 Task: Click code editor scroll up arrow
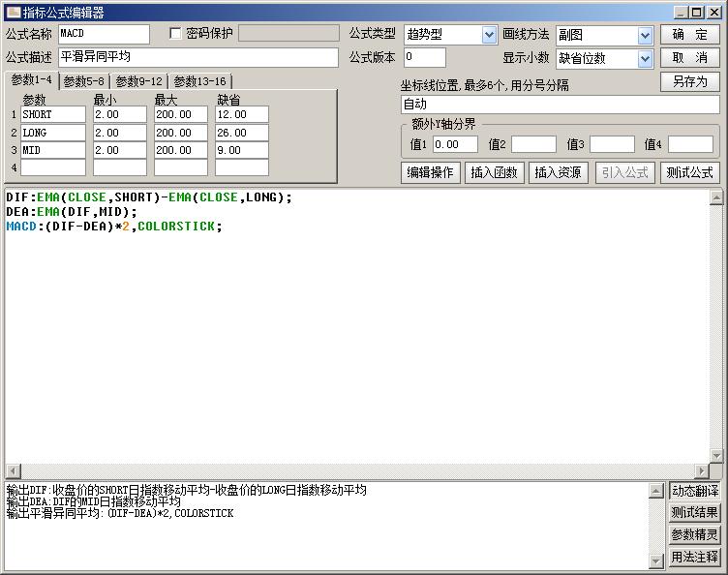(x=716, y=197)
